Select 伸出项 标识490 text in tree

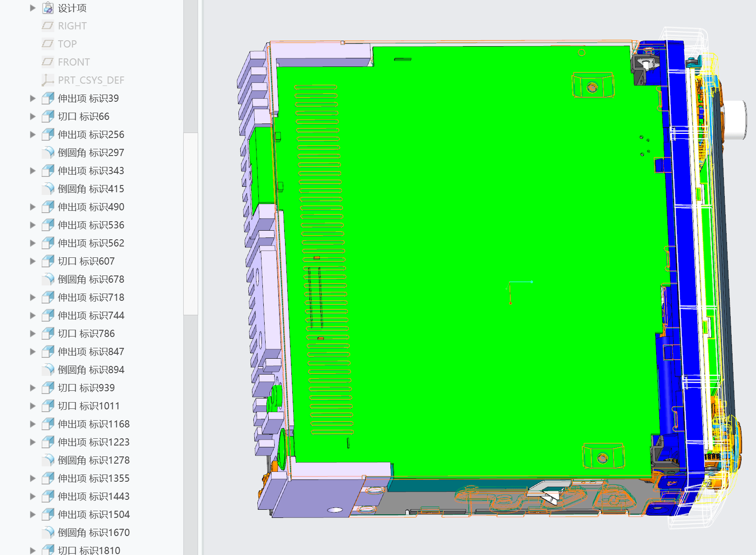pyautogui.click(x=91, y=207)
